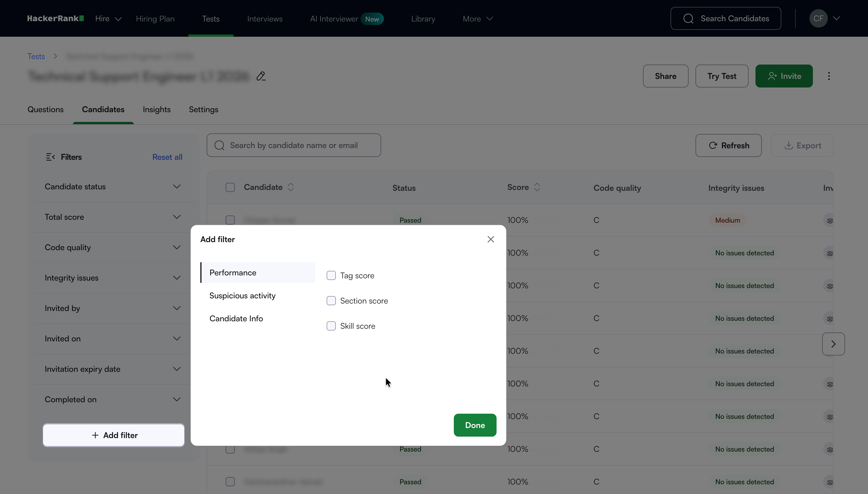Click the table scroll-right arrow button
868x494 pixels.
pyautogui.click(x=833, y=344)
